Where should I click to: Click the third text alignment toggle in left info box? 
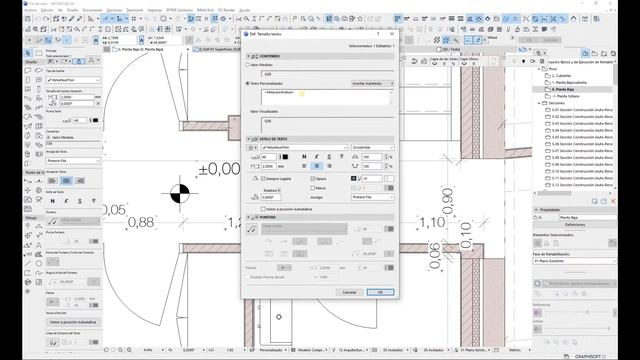point(80,180)
